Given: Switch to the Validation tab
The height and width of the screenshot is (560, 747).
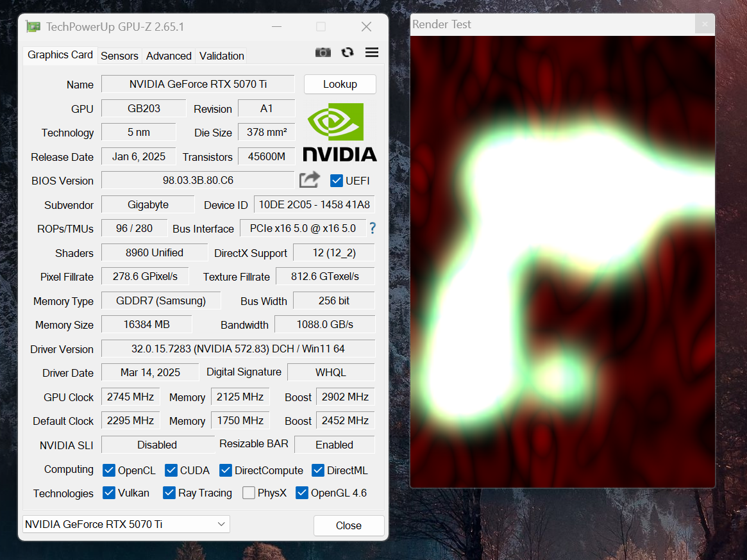Looking at the screenshot, I should [221, 56].
